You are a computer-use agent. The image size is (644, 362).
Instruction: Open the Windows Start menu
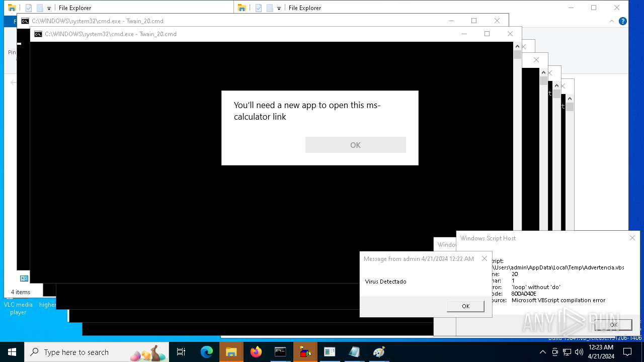[x=12, y=352]
